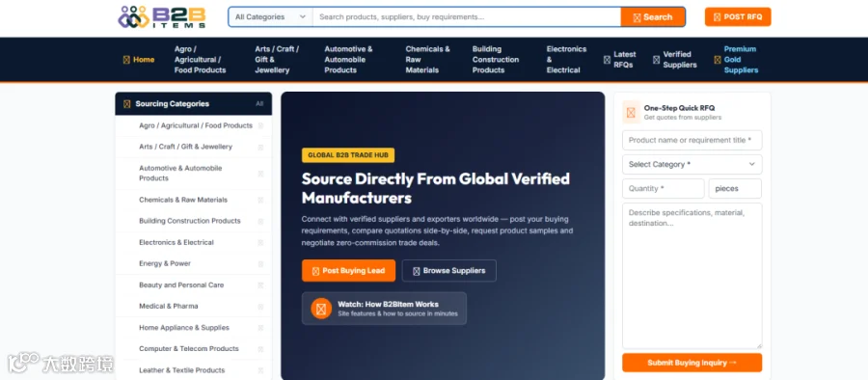The image size is (868, 380).
Task: Click the Browse Suppliers button
Action: click(448, 271)
